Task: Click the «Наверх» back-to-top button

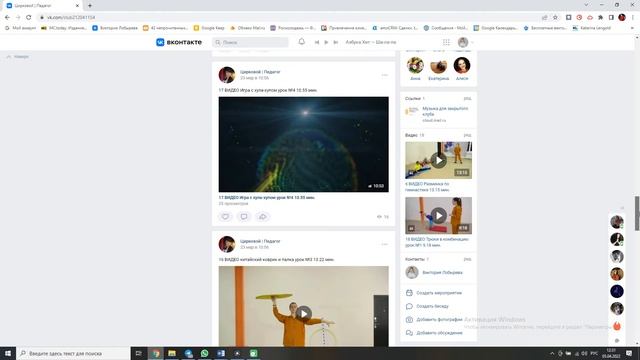Action: tap(18, 57)
